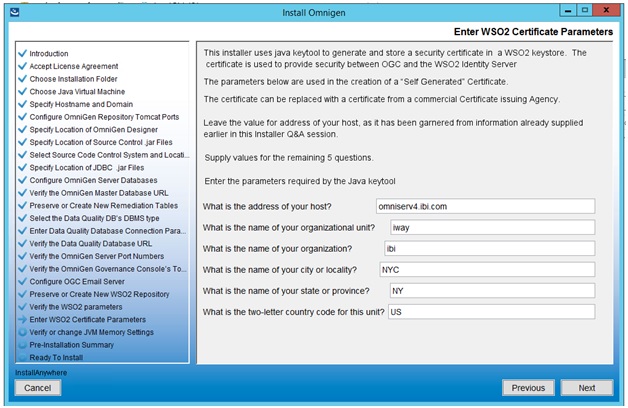The image size is (628, 408).
Task: Click the circle icon beside Verify or change JVM Memory Settings
Action: (22, 332)
